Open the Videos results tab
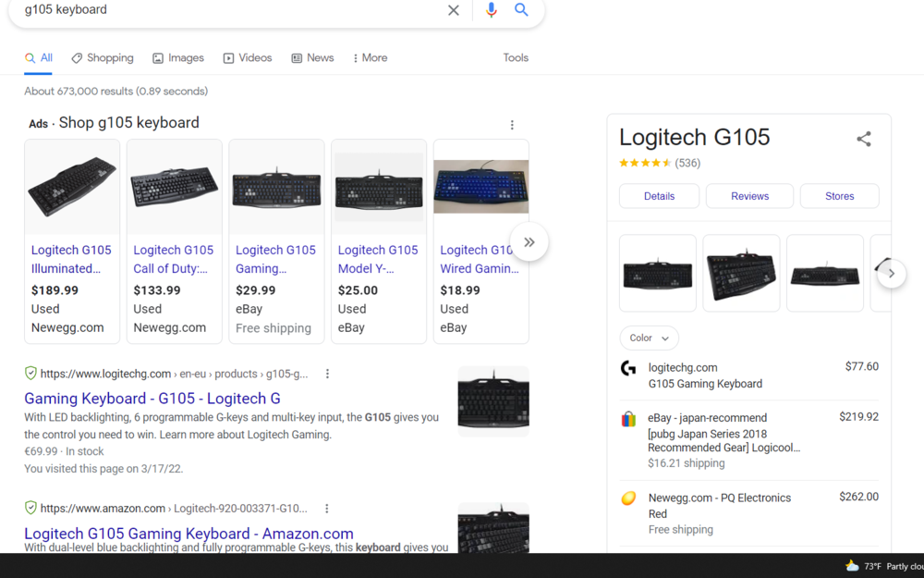This screenshot has width=924, height=578. click(248, 58)
